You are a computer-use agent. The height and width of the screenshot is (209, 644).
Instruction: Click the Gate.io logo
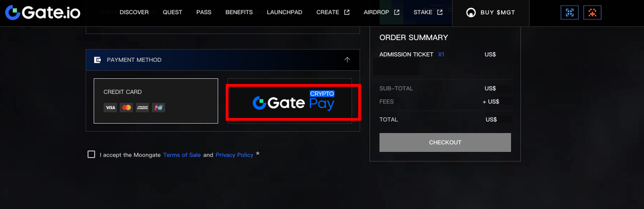tap(43, 13)
